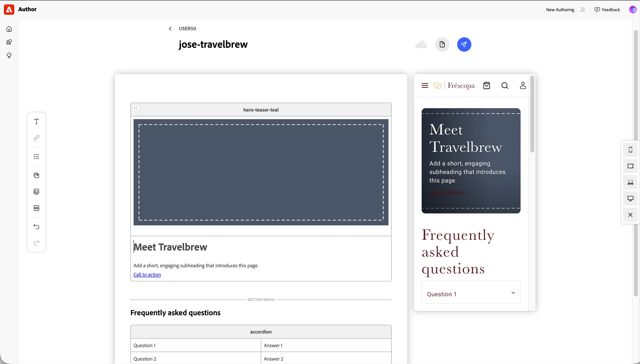640x364 pixels.
Task: Click the Answer 2 table cell
Action: point(326,358)
